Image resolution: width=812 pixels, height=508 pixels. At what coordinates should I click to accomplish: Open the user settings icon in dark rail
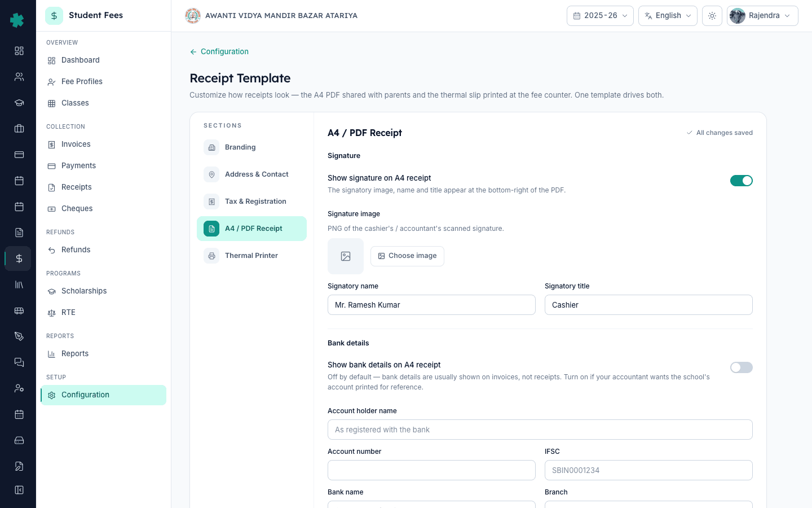pos(19,388)
